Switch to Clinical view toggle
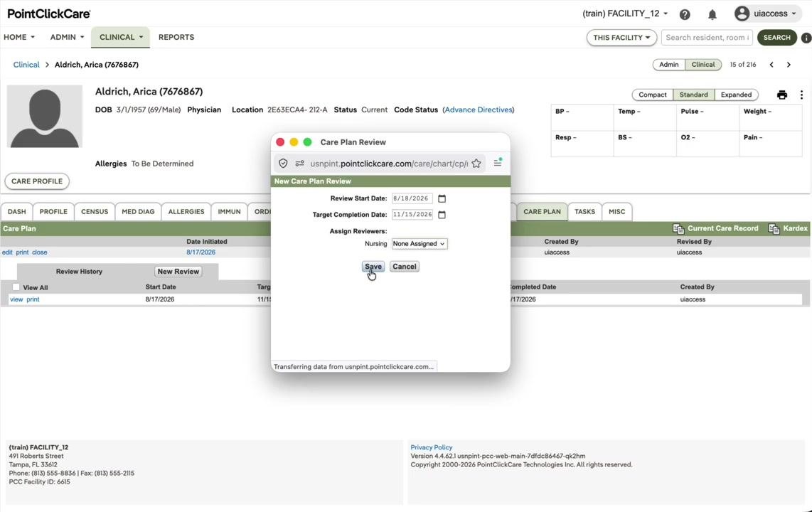 tap(703, 65)
